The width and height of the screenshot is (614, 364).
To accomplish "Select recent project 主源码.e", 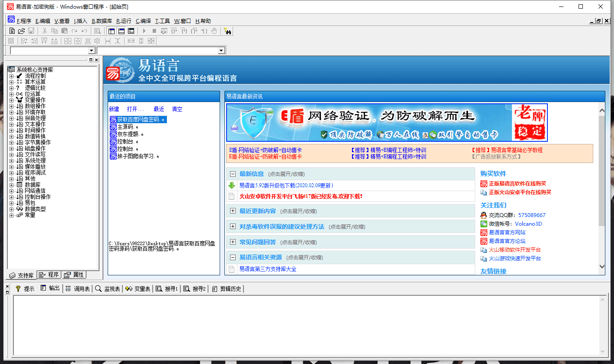I will 124,127.
